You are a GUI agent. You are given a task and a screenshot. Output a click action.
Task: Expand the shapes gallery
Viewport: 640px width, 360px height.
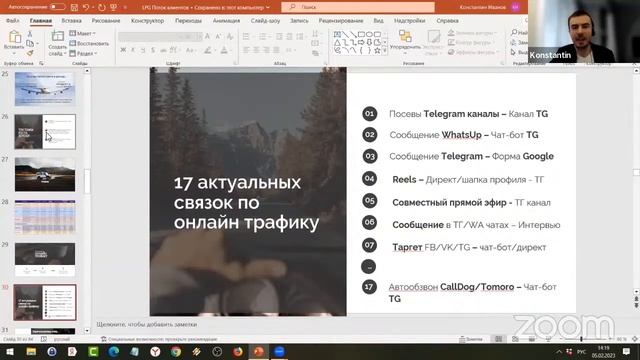[384, 51]
